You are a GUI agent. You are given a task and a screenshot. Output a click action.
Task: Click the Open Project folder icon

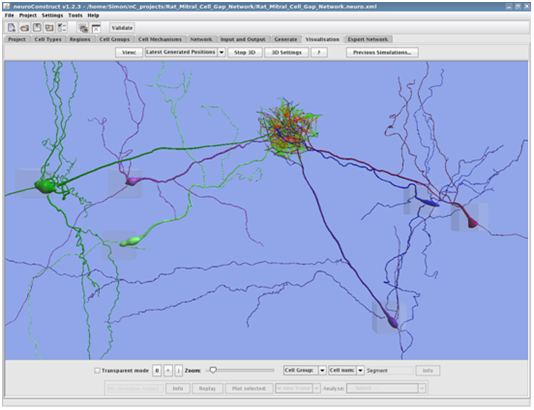24,28
